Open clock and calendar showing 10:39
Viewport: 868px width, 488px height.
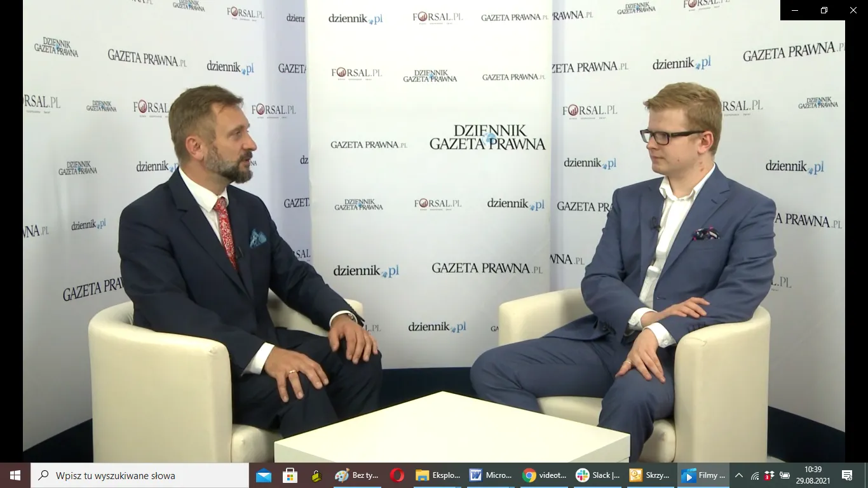click(x=813, y=475)
